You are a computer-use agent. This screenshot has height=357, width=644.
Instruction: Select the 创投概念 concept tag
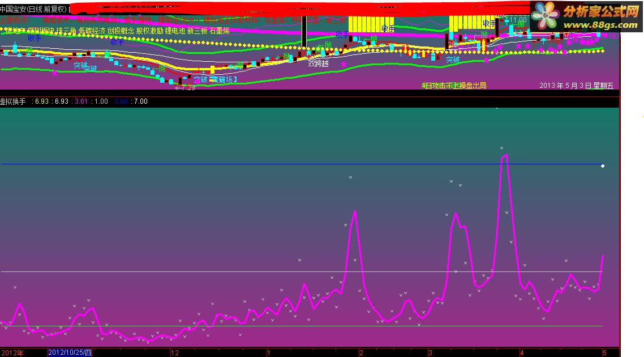pos(121,31)
